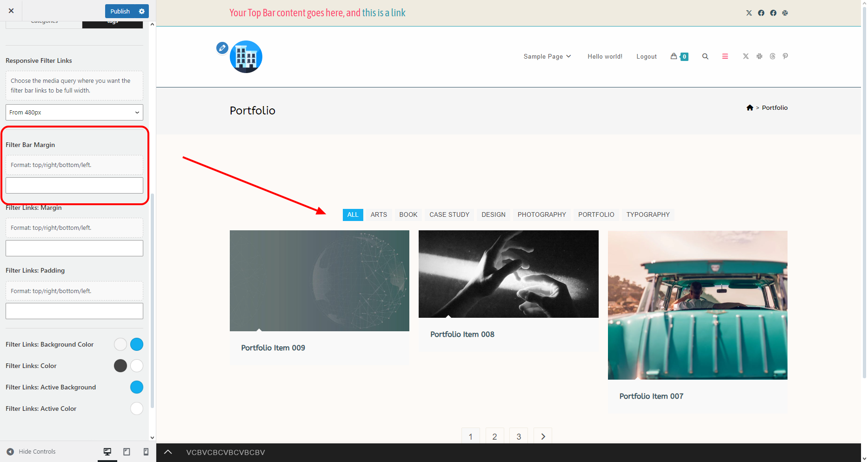Screen dimensions: 868x462
Task: Click the home icon in breadcrumbs
Action: (x=750, y=107)
